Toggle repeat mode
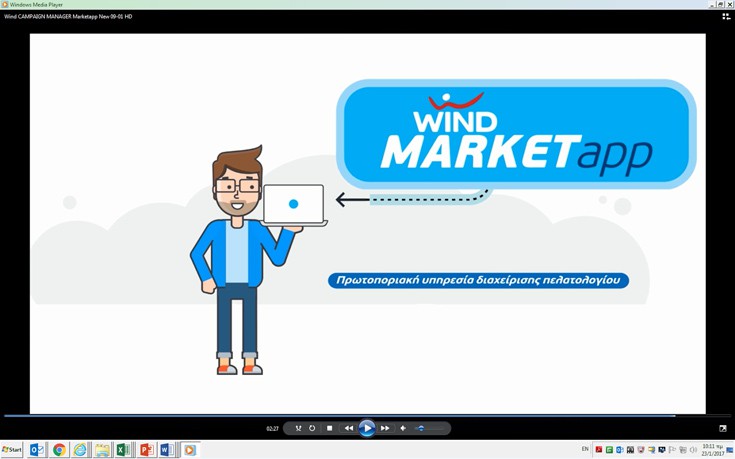 312,428
